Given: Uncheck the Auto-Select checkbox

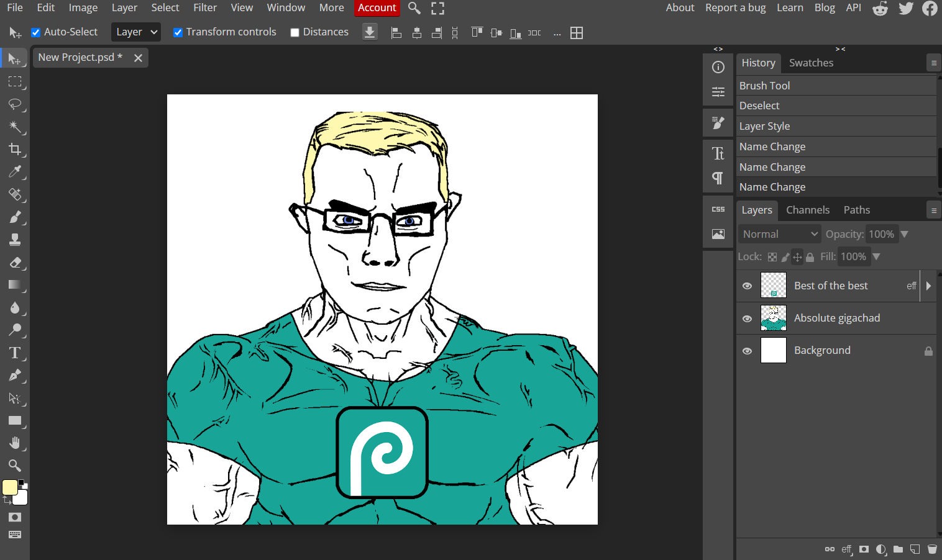Looking at the screenshot, I should pyautogui.click(x=36, y=32).
